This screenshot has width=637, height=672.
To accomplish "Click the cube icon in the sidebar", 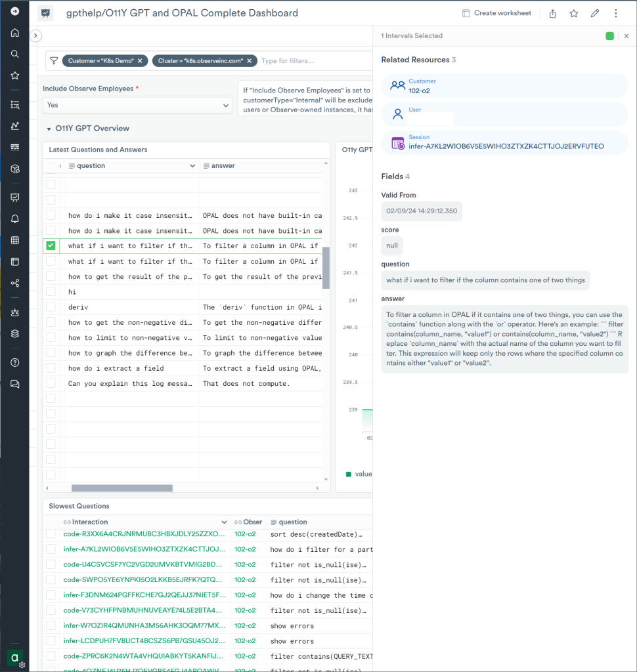I will point(15,169).
